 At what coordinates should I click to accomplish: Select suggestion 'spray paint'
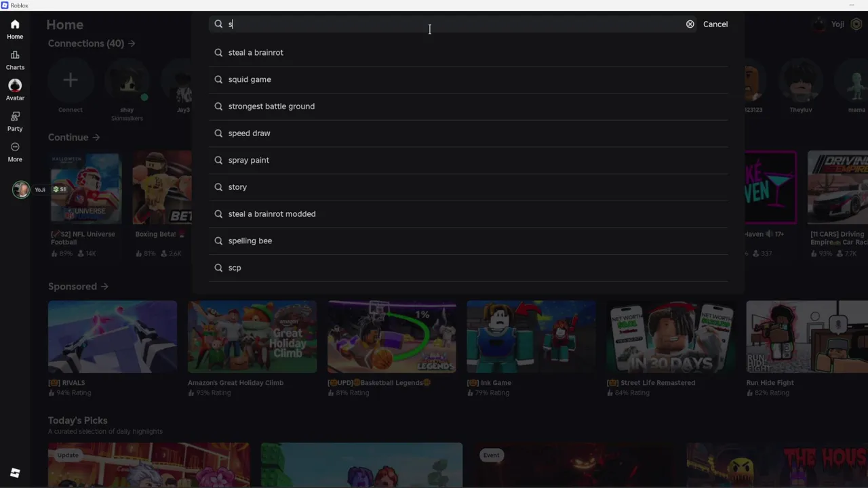point(469,160)
